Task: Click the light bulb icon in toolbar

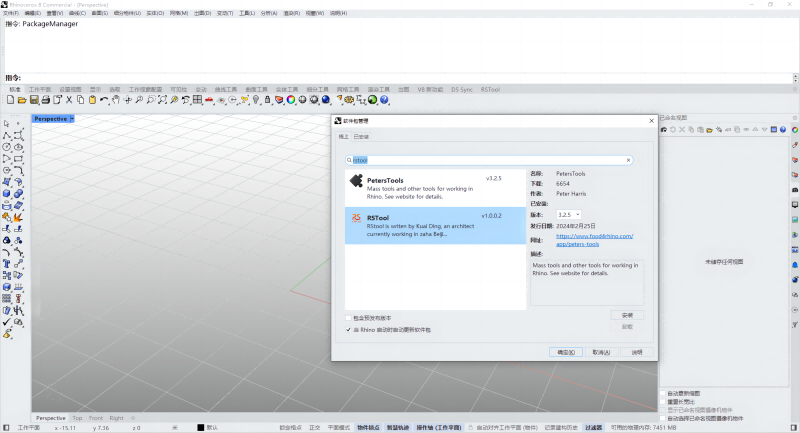Action: (x=256, y=100)
